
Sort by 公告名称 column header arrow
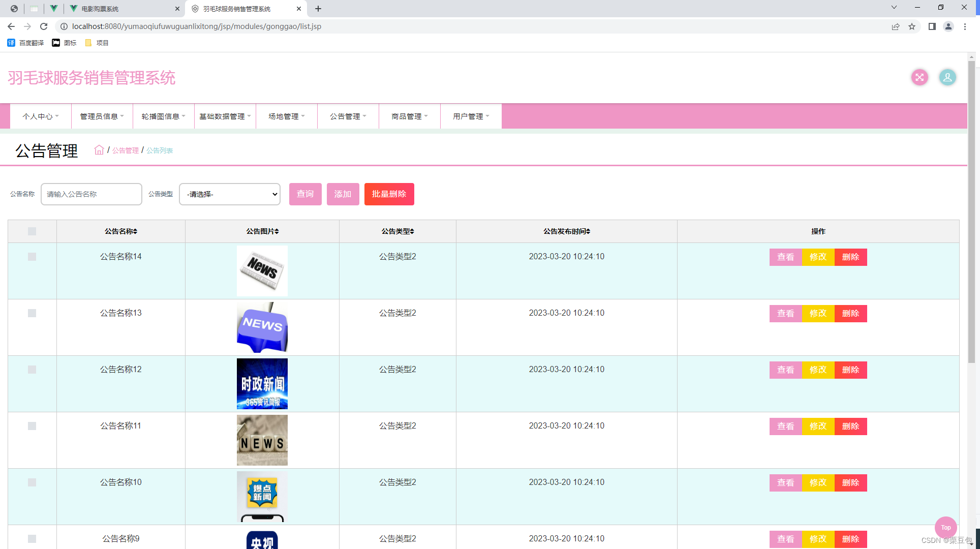point(135,231)
